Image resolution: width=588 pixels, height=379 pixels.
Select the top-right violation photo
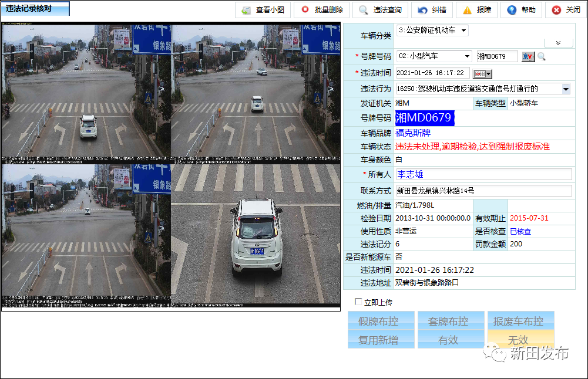(x=256, y=94)
